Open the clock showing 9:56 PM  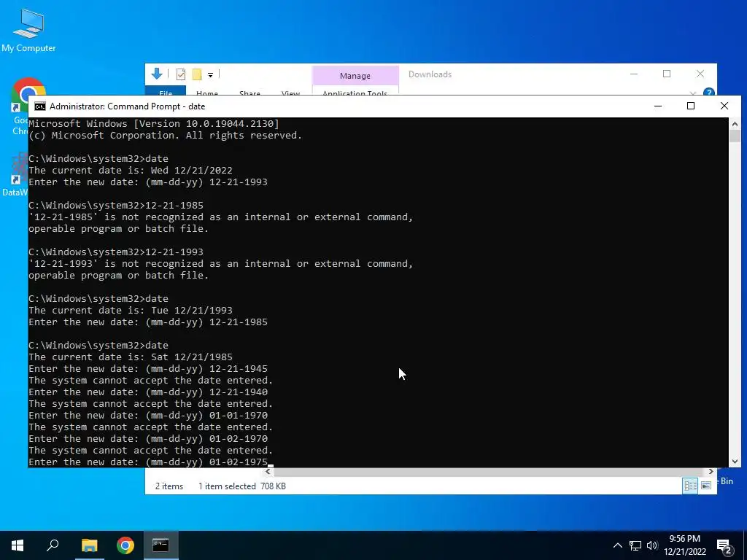[684, 545]
